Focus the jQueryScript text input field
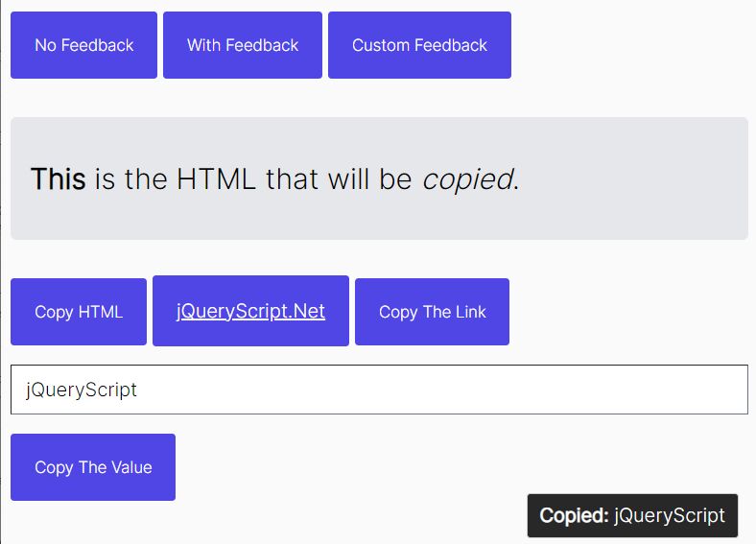 pos(380,390)
